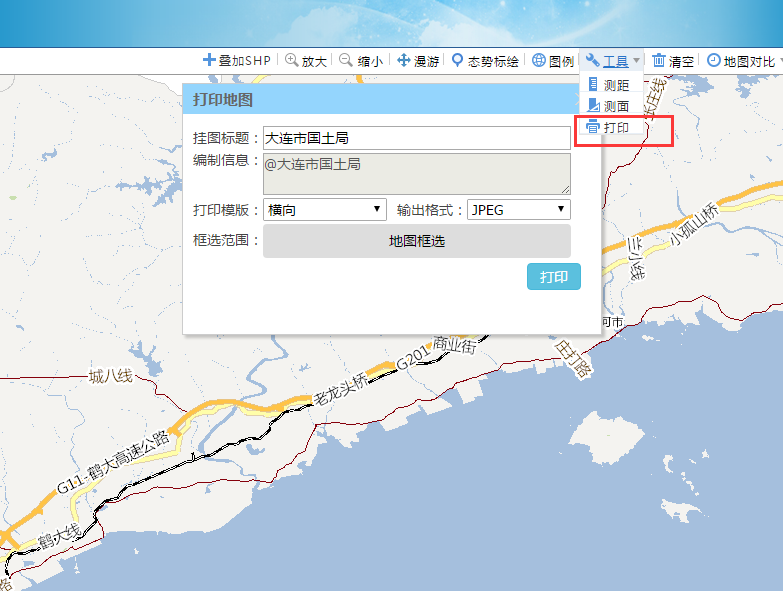Image resolution: width=783 pixels, height=591 pixels.
Task: Click the blue 打印 button
Action: pyautogui.click(x=554, y=277)
